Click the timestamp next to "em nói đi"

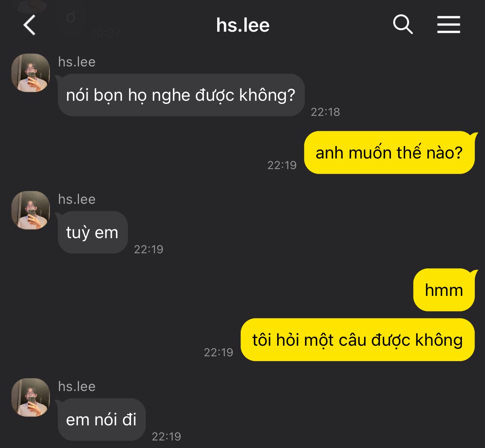pos(166,437)
